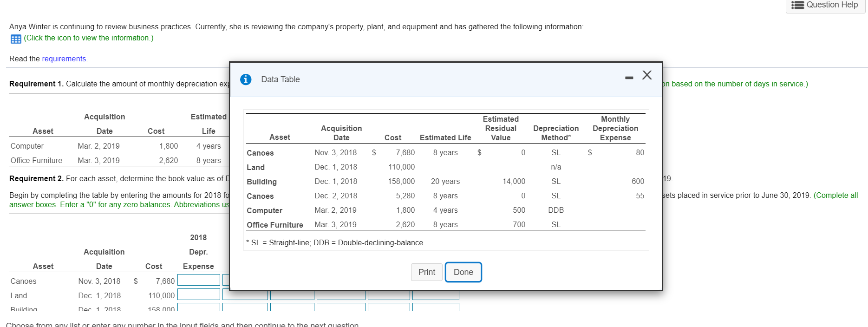Click the '14,000' residual value cell
868x327 pixels.
[x=514, y=181]
